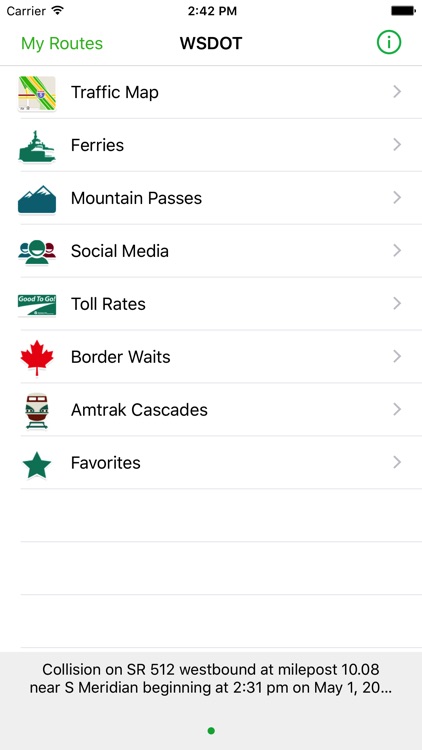Image resolution: width=422 pixels, height=750 pixels.
Task: Tap the green ferry boat icon
Action: [x=37, y=146]
